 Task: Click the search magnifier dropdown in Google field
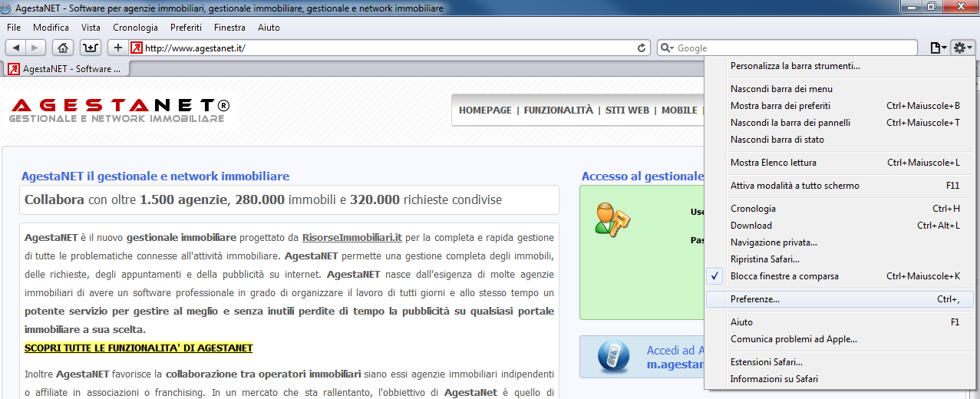[667, 48]
